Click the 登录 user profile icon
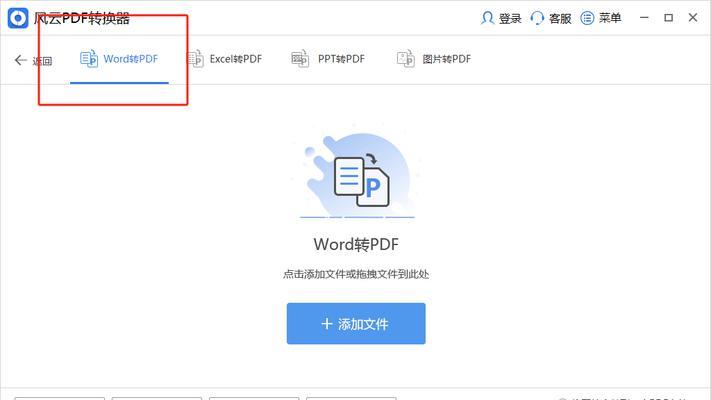 point(487,18)
